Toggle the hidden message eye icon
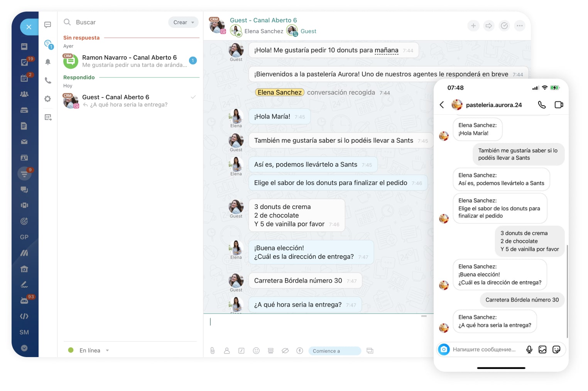This screenshot has width=588, height=391. click(x=285, y=351)
